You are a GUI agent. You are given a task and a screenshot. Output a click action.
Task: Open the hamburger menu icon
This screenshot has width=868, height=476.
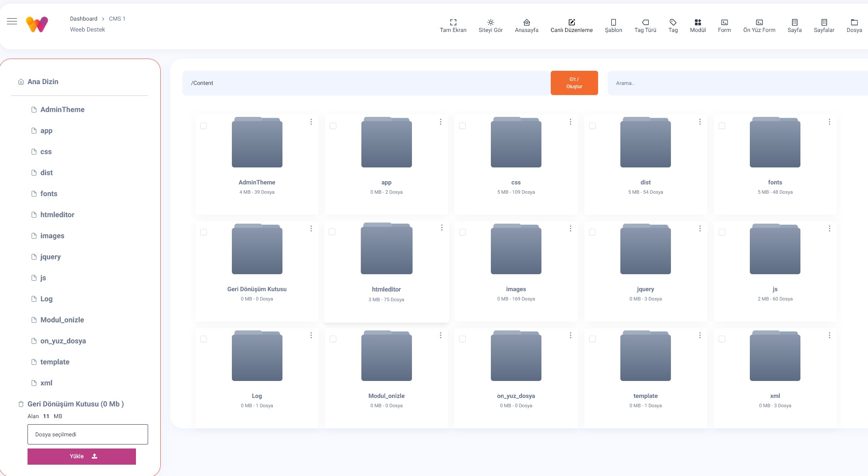tap(12, 21)
